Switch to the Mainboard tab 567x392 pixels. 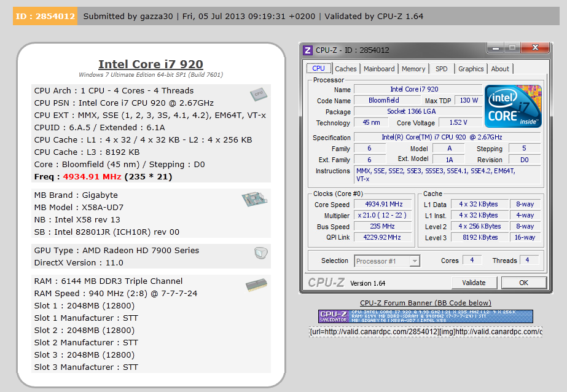(x=379, y=69)
